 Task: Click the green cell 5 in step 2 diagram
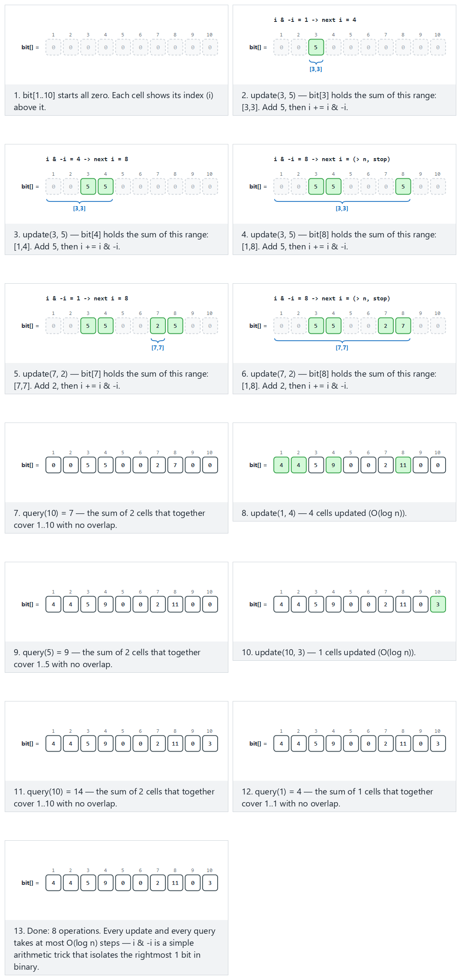(x=316, y=47)
